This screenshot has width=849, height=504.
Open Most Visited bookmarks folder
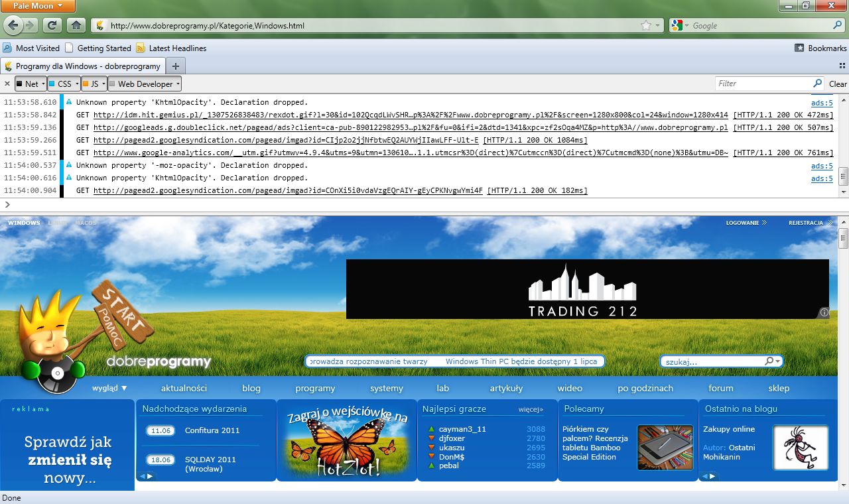(31, 48)
